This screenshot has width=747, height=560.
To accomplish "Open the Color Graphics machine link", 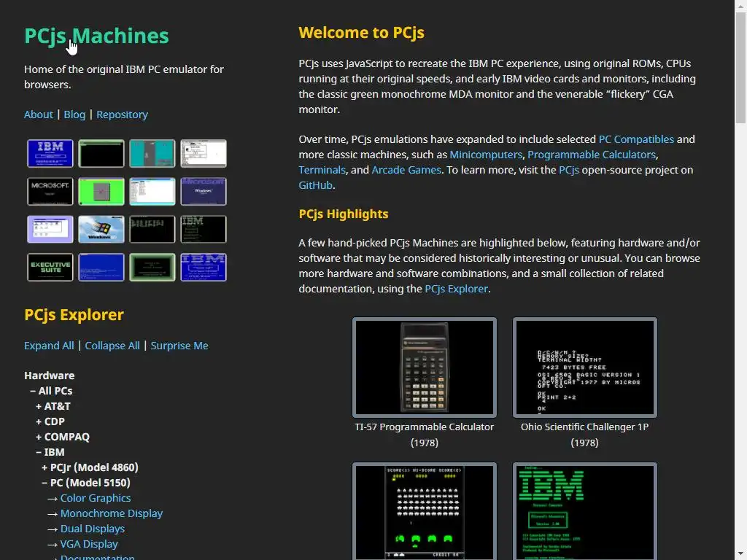I will point(96,497).
